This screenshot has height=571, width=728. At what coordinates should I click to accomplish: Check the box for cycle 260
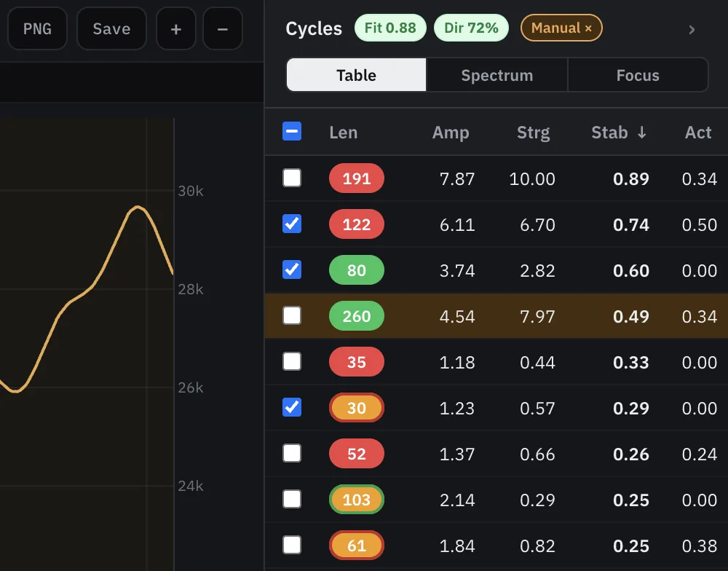tap(292, 315)
